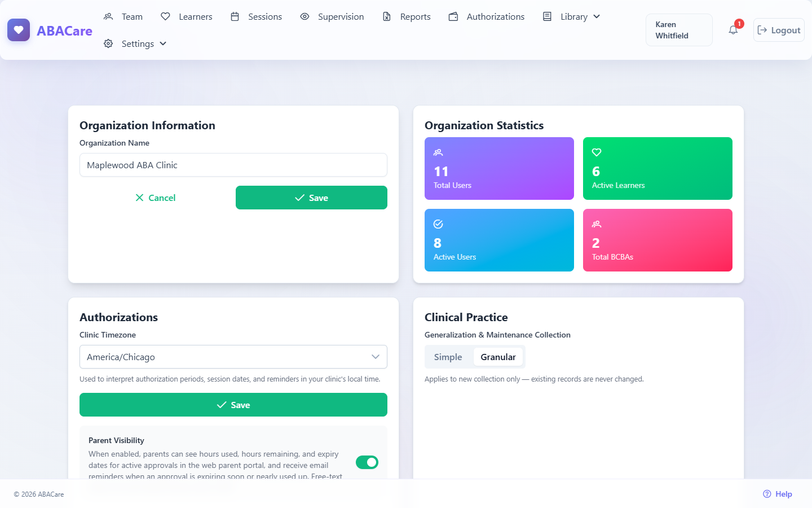Screen dimensions: 812x508
Task: Open the Reports section
Action: pyautogui.click(x=407, y=16)
